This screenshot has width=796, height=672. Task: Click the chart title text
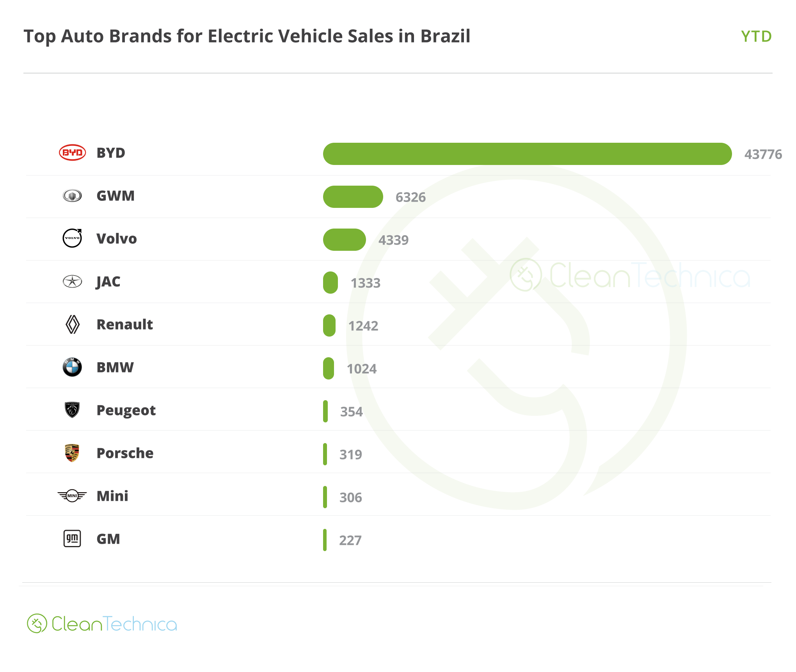coord(247,36)
